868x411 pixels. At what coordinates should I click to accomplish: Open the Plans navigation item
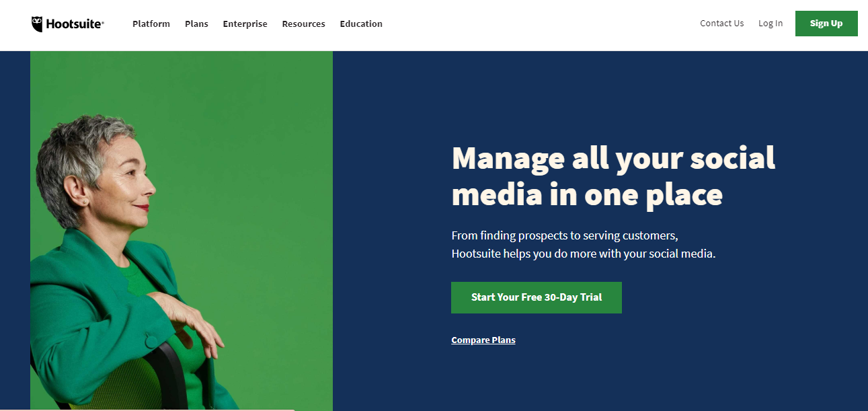196,24
